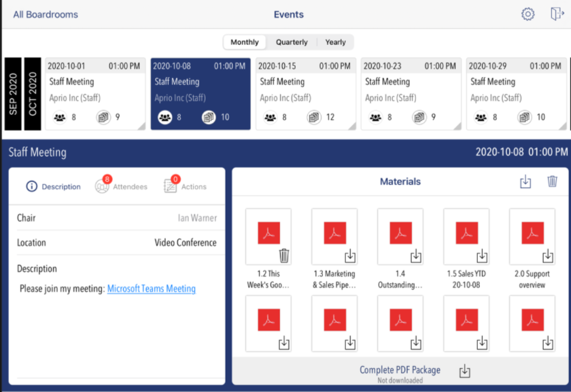Click the documents count icon showing 12

(x=314, y=117)
